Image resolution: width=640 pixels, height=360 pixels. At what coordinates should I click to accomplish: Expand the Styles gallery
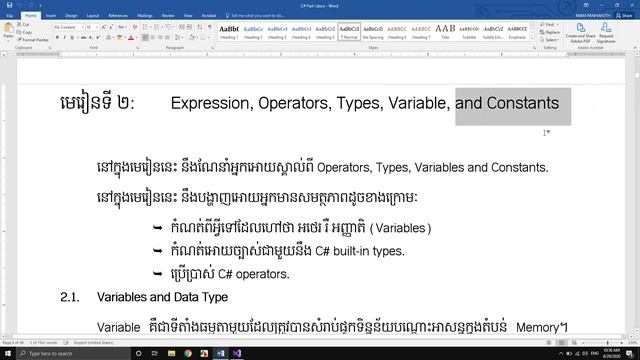532,38
